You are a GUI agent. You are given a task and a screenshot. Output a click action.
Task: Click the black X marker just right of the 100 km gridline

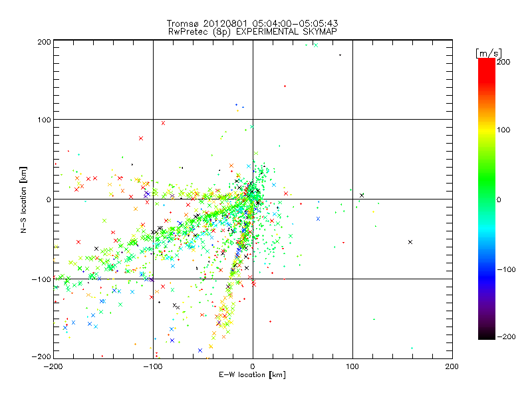[362, 196]
